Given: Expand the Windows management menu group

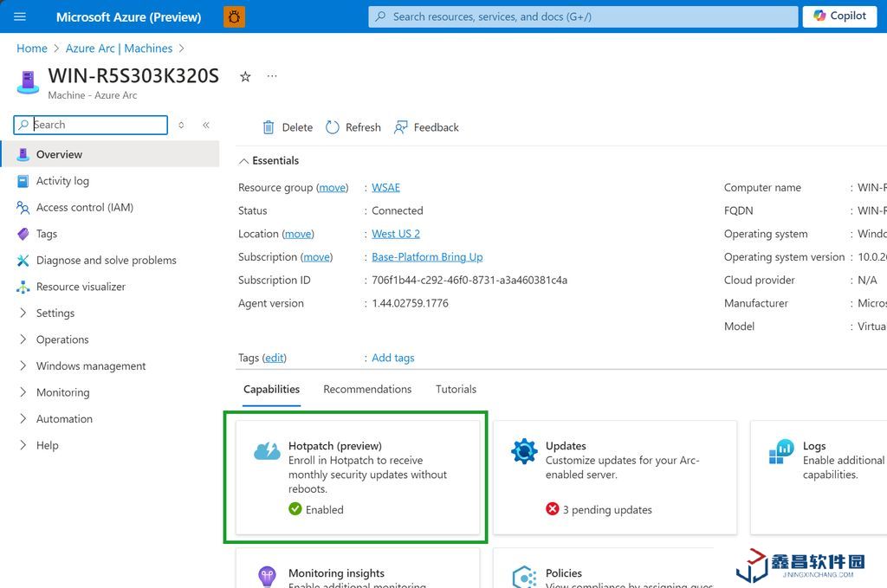Looking at the screenshot, I should (x=90, y=366).
